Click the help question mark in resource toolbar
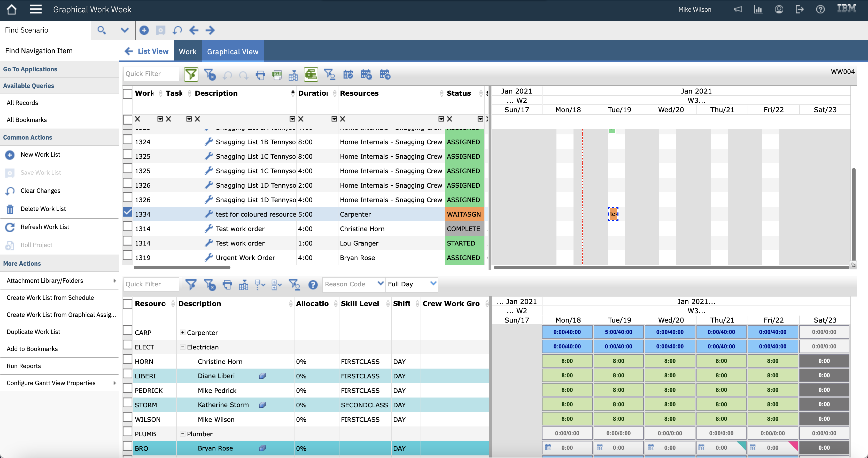Screen dimensions: 868x458 pos(313,285)
